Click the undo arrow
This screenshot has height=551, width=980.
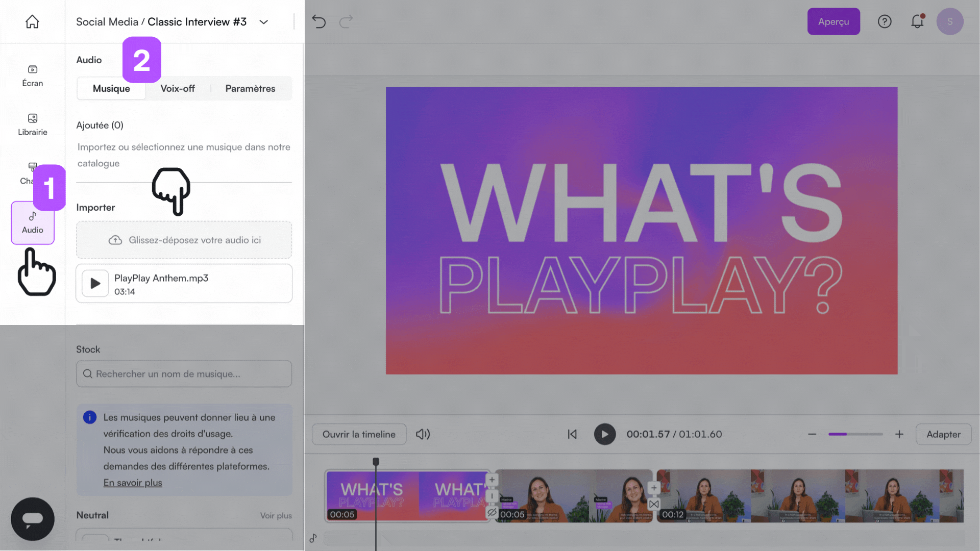319,21
